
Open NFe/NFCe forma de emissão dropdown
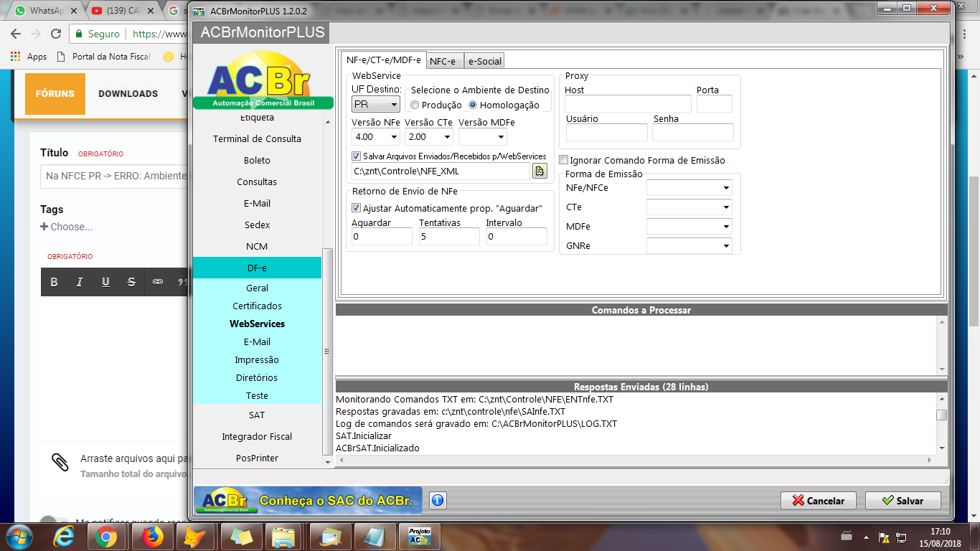pos(689,188)
